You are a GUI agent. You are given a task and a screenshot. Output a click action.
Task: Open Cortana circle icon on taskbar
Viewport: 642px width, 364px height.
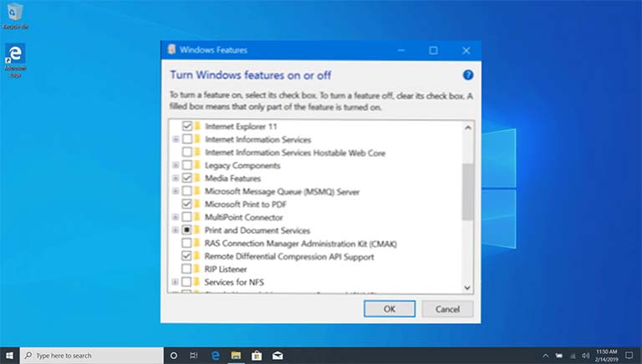[x=174, y=356]
